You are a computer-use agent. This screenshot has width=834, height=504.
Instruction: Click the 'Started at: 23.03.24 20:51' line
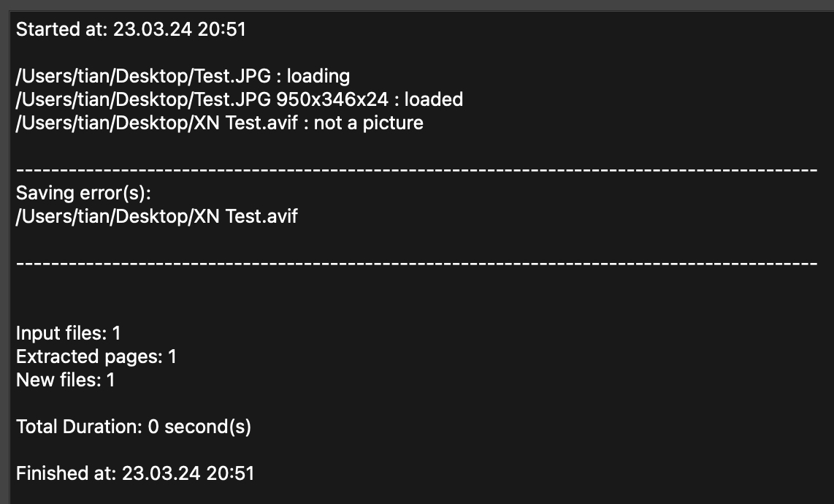tap(131, 30)
